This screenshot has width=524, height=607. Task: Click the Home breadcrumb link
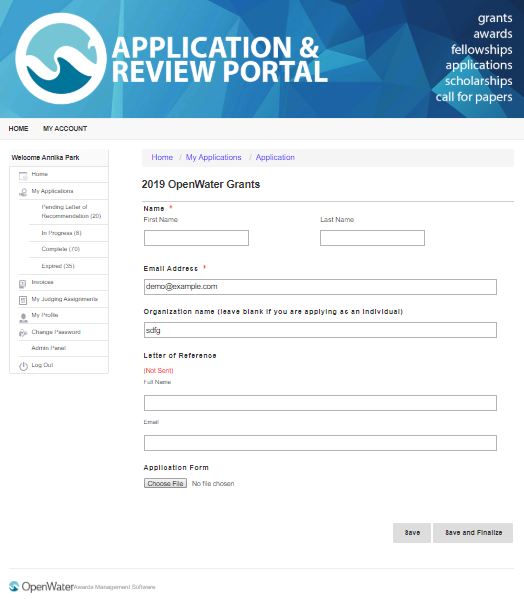tap(162, 157)
